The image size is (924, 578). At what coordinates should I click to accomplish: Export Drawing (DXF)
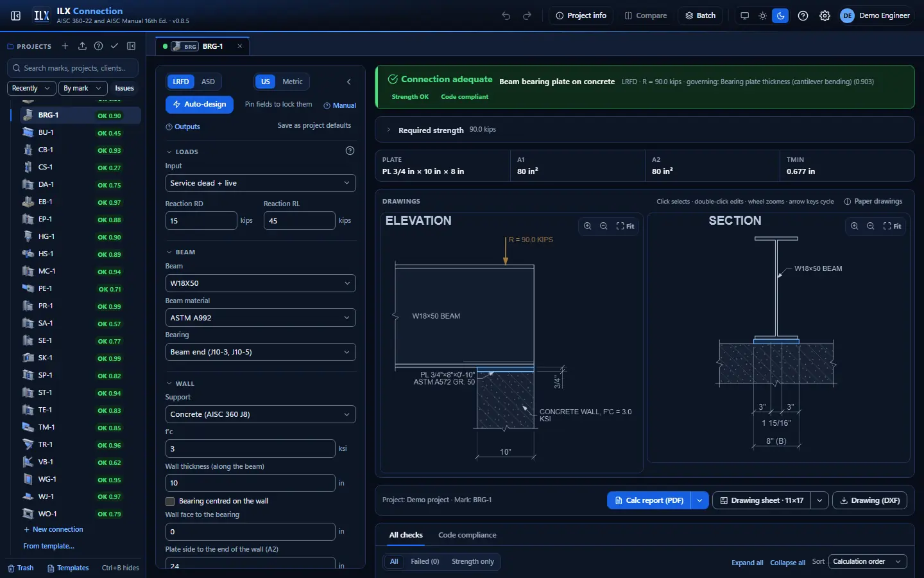[x=869, y=500]
